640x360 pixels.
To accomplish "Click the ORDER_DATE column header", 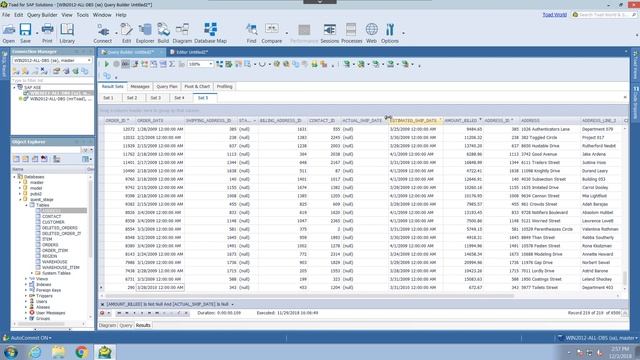I will (160, 120).
